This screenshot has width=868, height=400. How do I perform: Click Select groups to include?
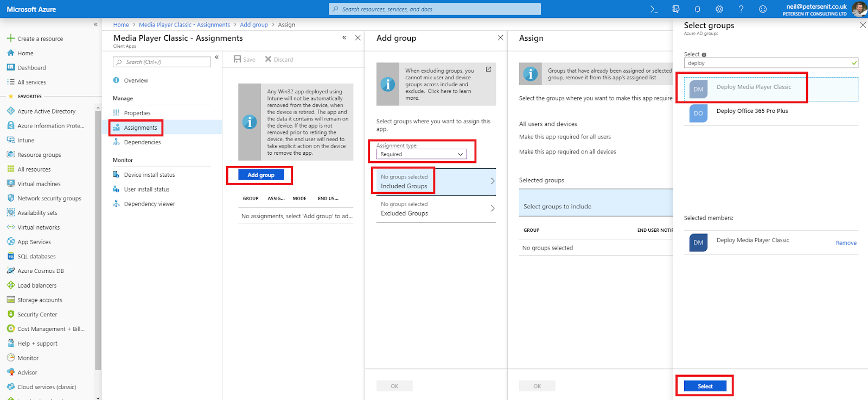pyautogui.click(x=596, y=203)
